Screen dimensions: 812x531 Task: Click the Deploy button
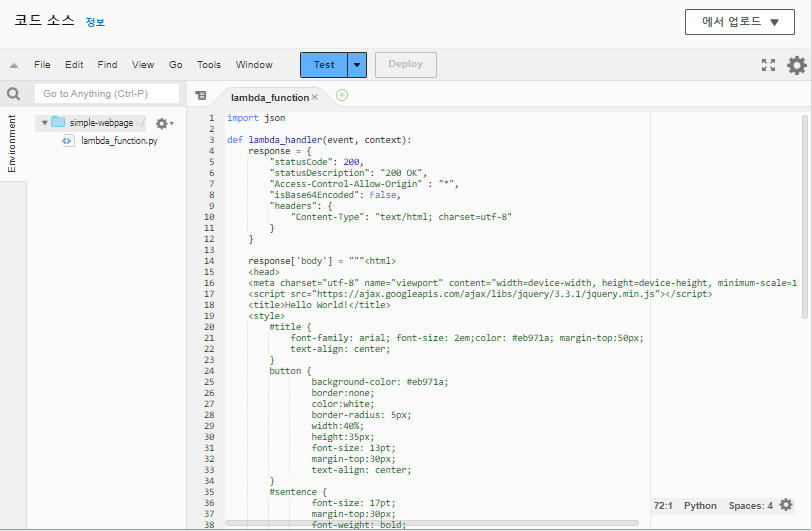coord(405,65)
